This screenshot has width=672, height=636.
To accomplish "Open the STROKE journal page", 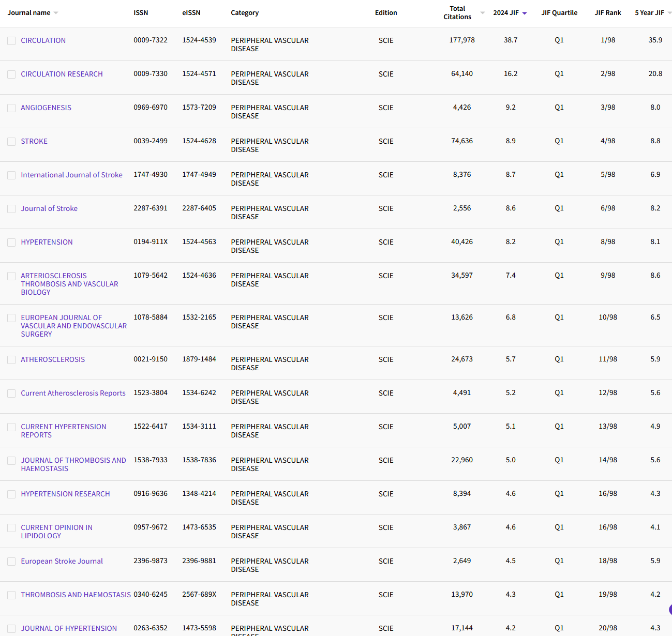I will [34, 141].
